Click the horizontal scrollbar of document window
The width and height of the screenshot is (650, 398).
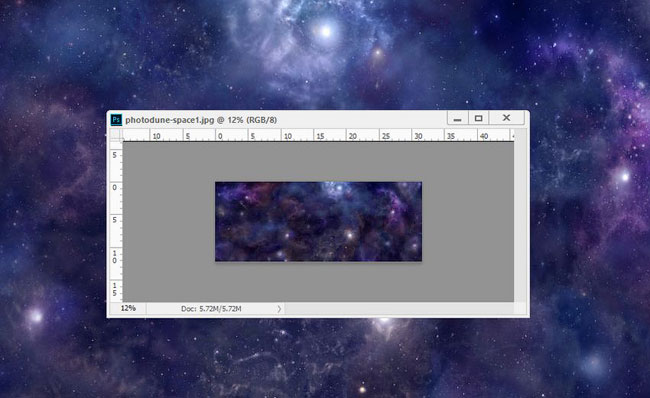399,309
